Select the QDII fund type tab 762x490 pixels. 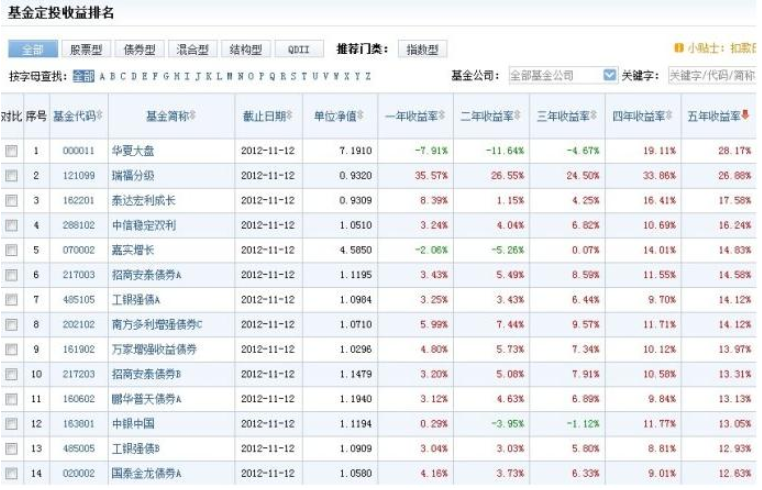pos(299,49)
